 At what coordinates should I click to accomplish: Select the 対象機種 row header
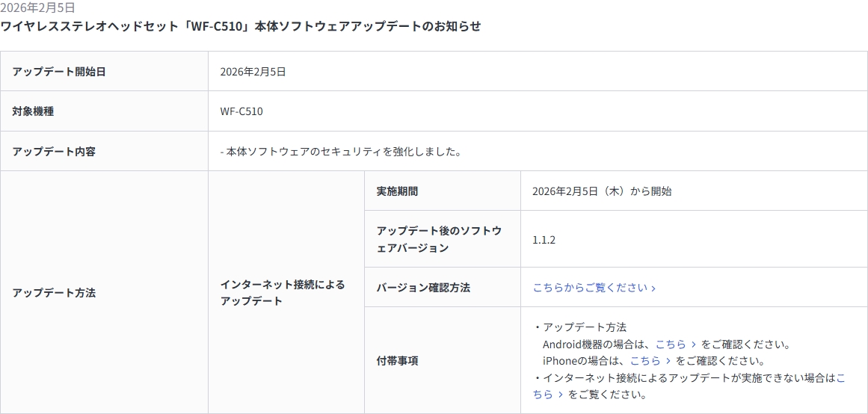click(34, 111)
